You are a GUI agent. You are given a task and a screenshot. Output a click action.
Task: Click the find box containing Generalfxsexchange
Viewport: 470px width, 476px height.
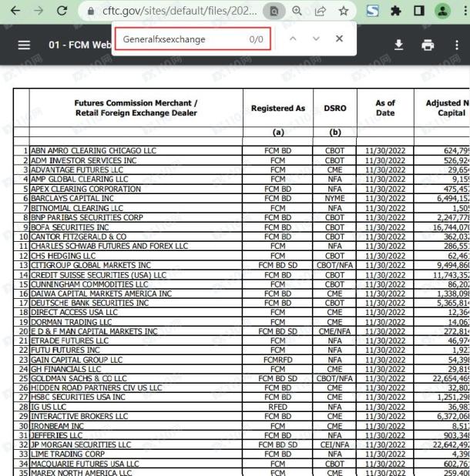click(x=193, y=39)
